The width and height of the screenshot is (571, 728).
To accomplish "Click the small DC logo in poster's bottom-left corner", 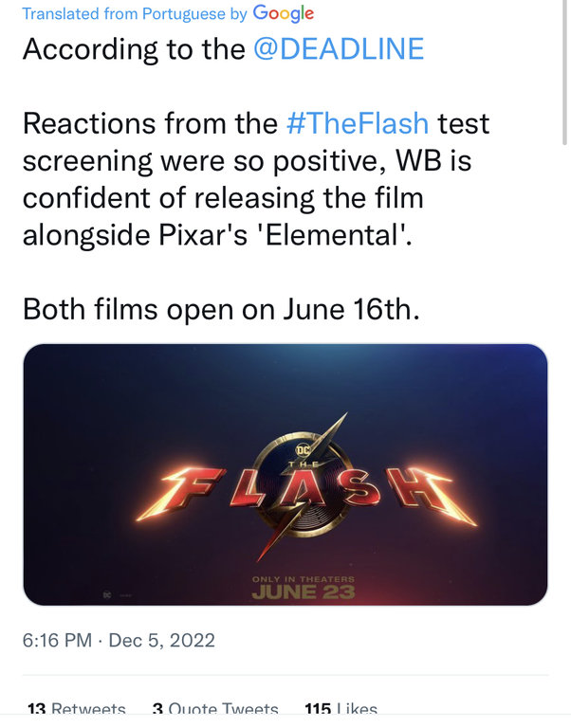I will click(x=107, y=593).
